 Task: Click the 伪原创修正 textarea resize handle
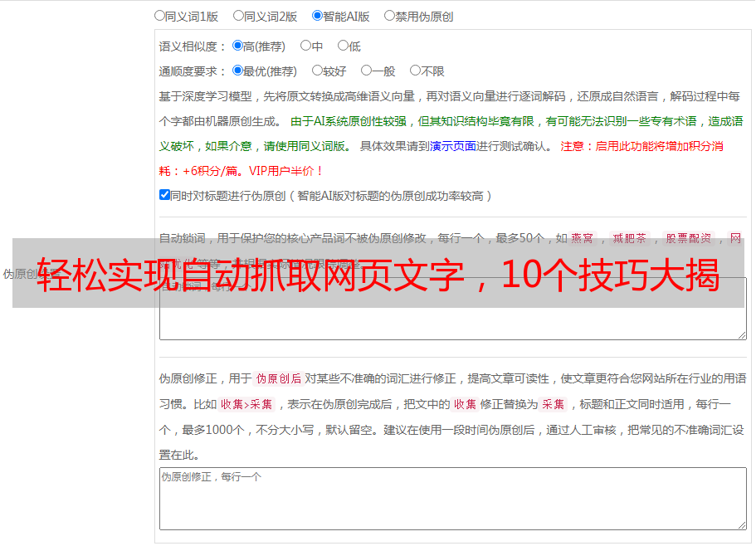[x=742, y=525]
